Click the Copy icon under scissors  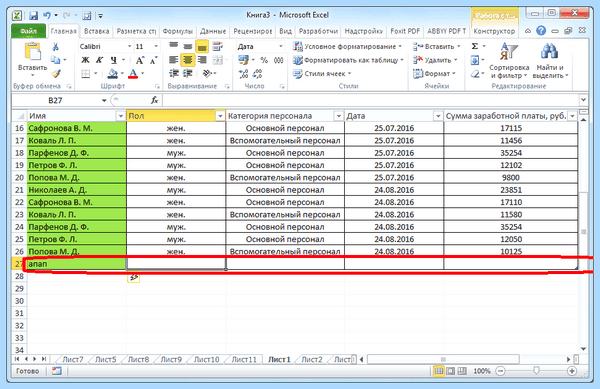point(55,60)
